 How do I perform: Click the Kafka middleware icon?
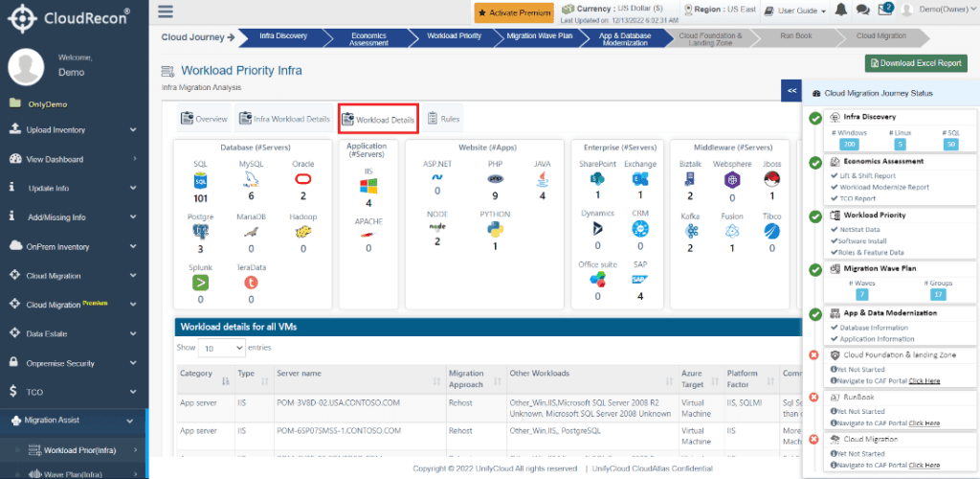[x=690, y=232]
